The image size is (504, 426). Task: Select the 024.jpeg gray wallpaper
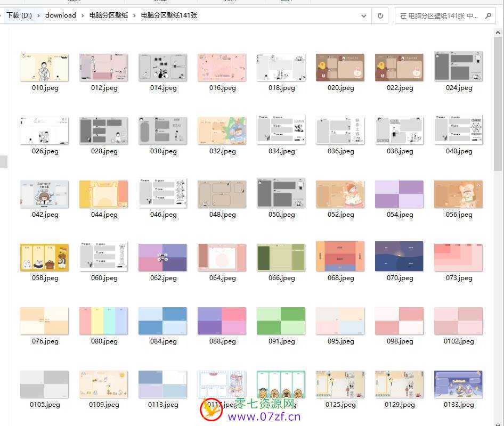458,67
